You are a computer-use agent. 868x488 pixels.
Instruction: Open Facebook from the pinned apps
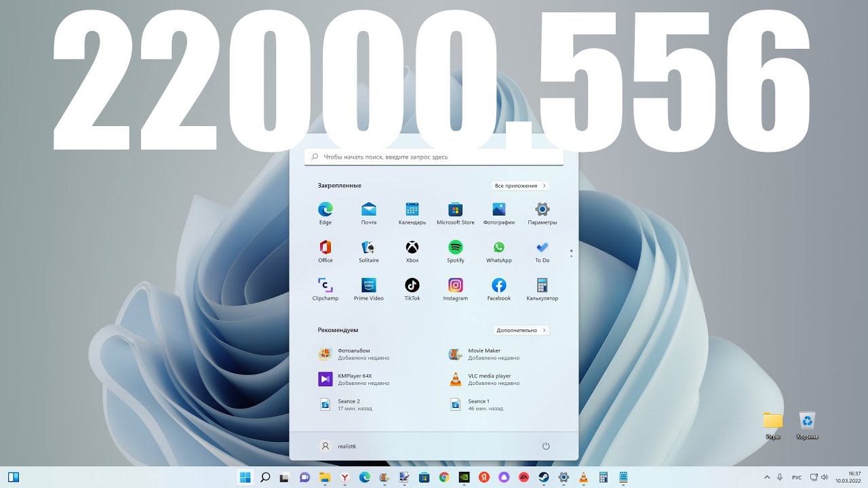pyautogui.click(x=499, y=289)
